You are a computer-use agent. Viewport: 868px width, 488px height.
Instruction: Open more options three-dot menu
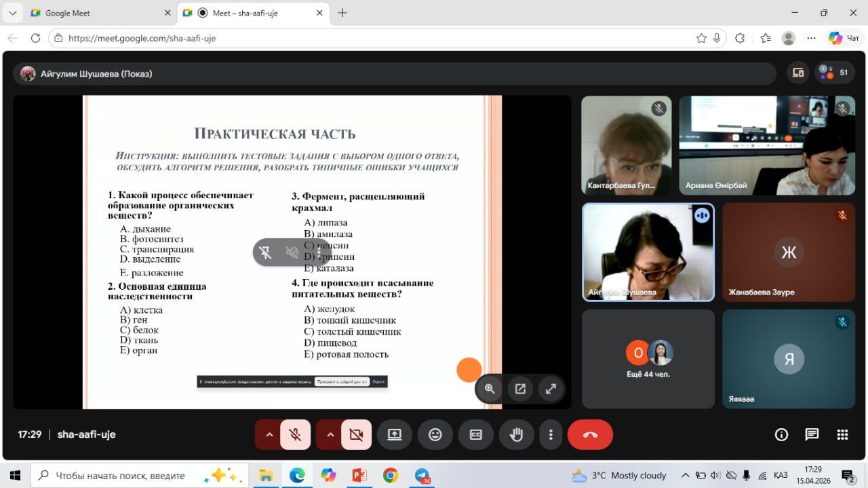[551, 435]
